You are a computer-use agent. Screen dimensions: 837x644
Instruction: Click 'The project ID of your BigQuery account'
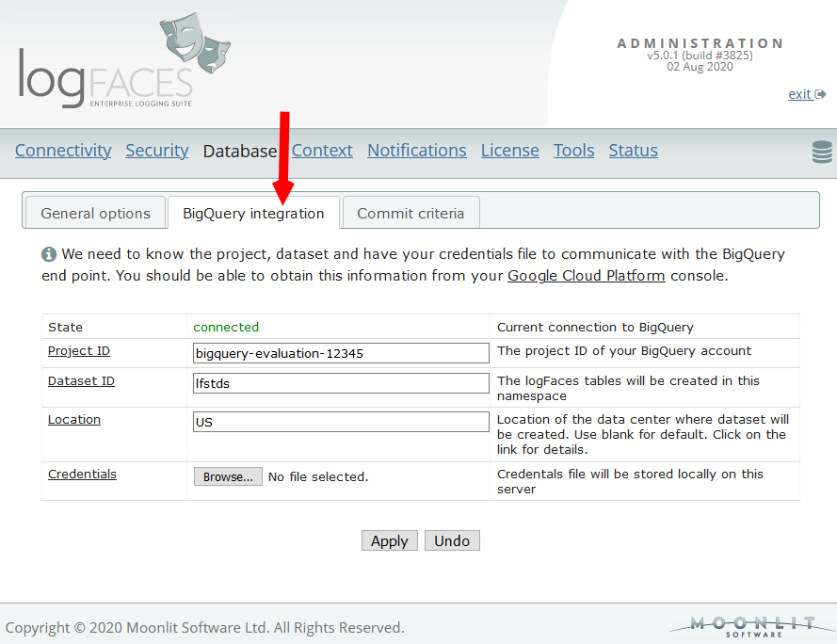pos(624,351)
